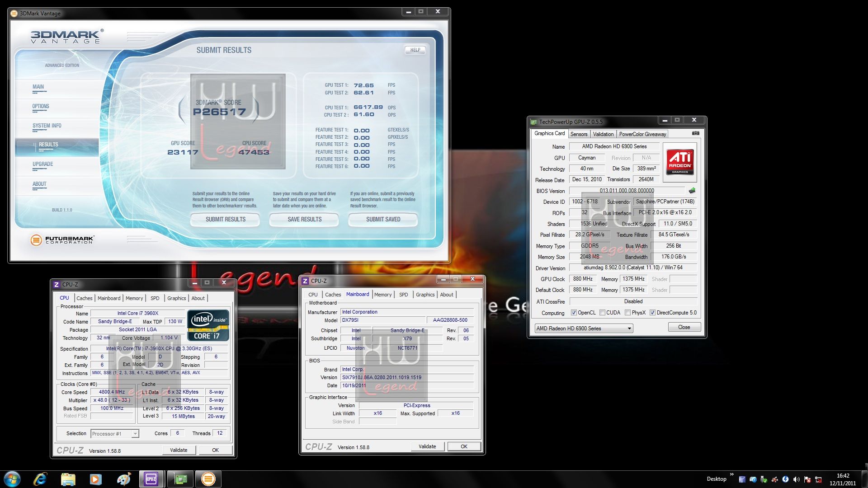
Task: Click the SUBMIT RESULTS button
Action: [x=225, y=220]
